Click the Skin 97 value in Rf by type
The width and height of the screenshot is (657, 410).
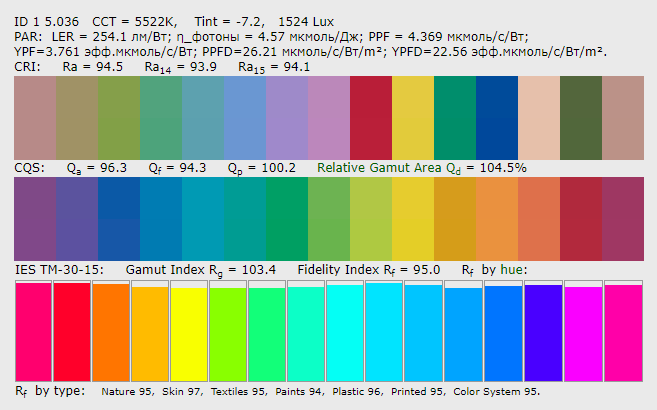pyautogui.click(x=180, y=392)
